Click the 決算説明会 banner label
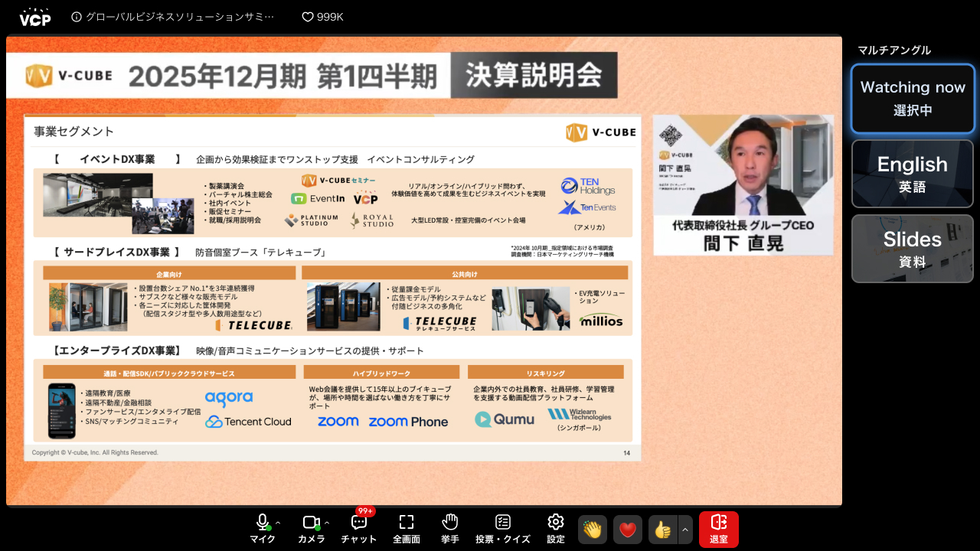The width and height of the screenshot is (980, 551). coord(534,75)
